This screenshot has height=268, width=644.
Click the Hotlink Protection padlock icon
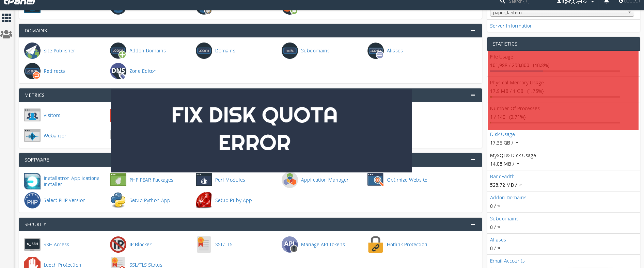[376, 245]
